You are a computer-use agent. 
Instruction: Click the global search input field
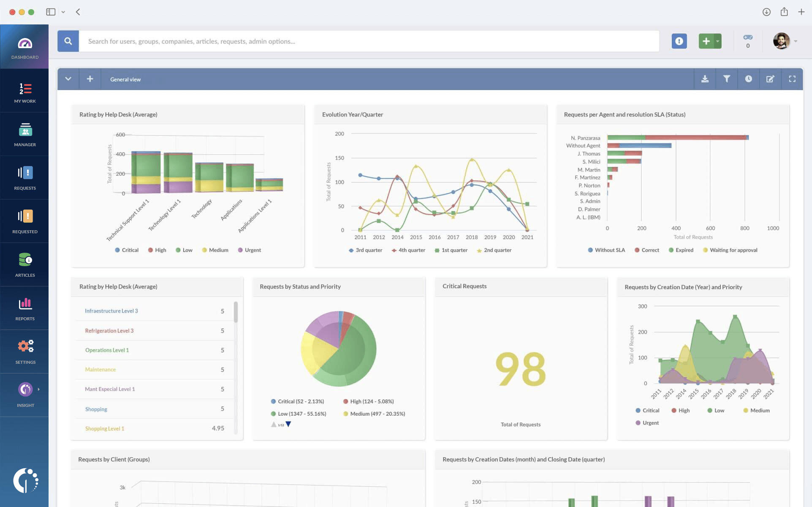tap(368, 41)
